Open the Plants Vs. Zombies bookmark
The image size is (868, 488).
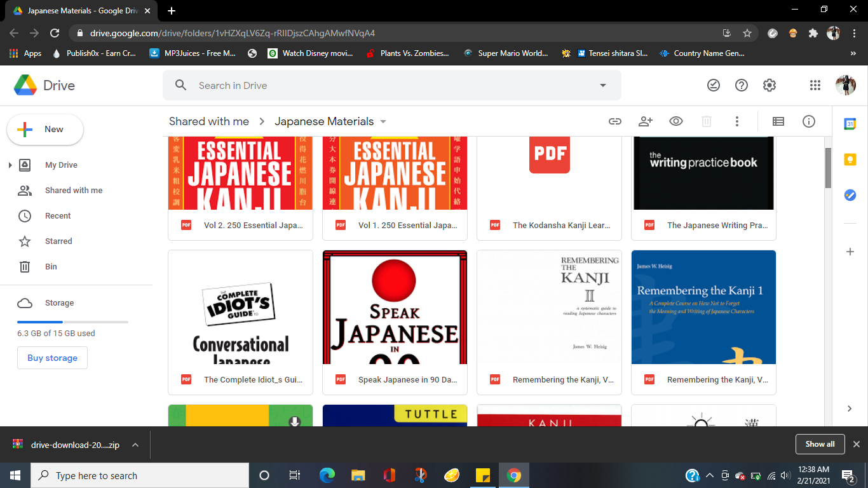click(407, 53)
